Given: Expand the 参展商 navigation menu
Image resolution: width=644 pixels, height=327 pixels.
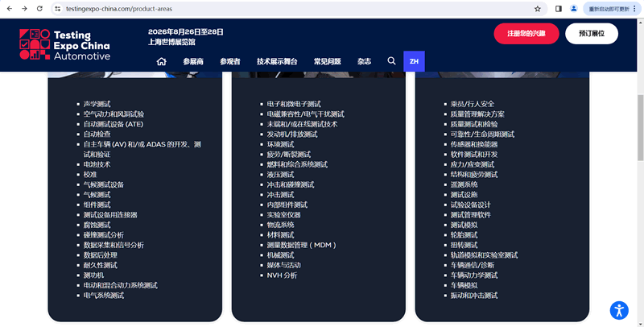Looking at the screenshot, I should click(193, 61).
